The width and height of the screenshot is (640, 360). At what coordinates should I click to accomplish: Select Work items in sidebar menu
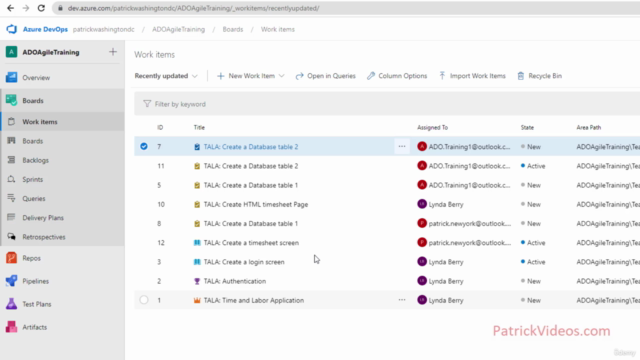tap(62, 122)
